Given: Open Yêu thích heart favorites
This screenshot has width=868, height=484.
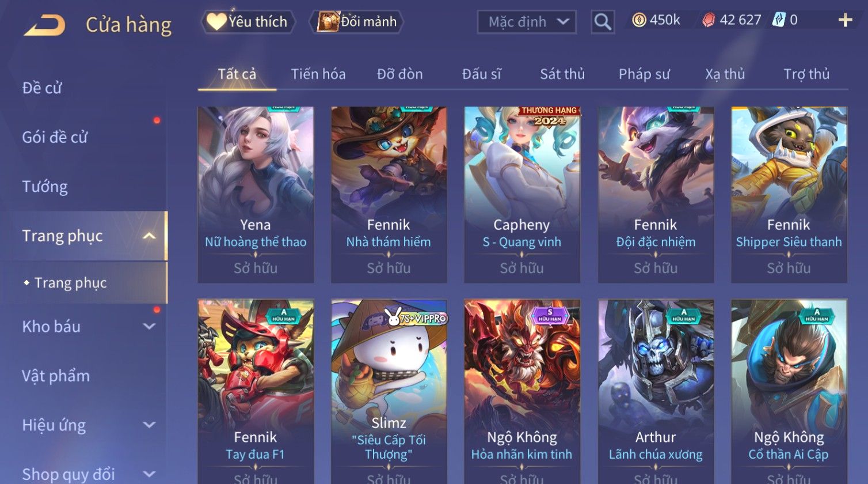Looking at the screenshot, I should pos(216,22).
